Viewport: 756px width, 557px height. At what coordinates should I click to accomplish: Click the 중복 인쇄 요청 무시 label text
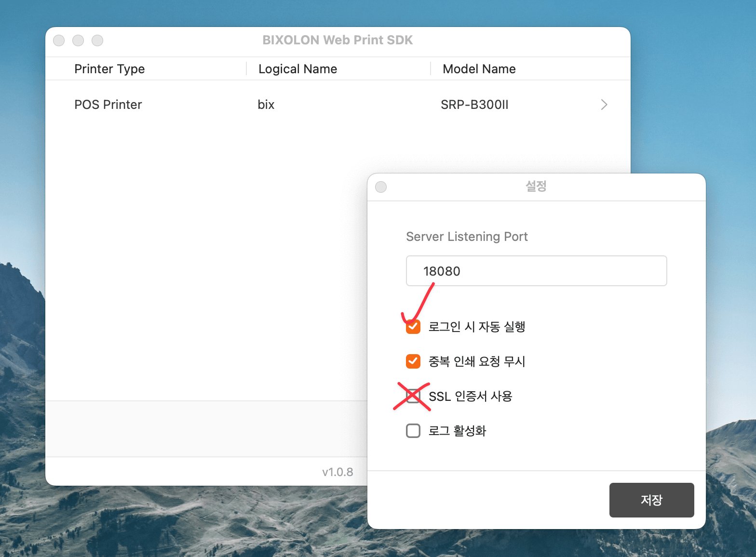tap(477, 361)
